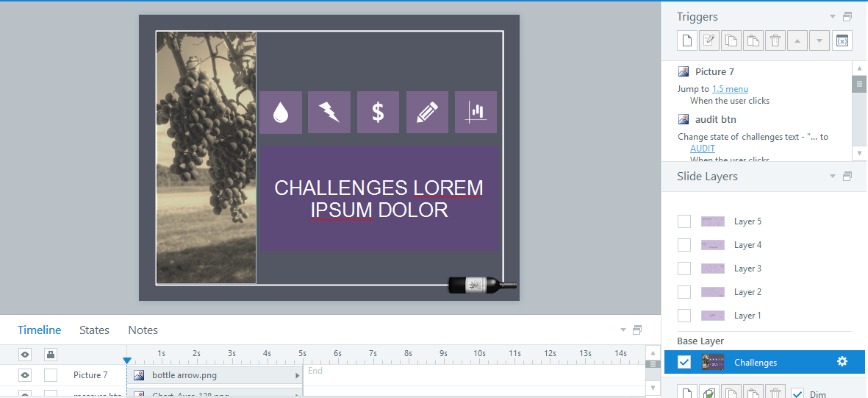
Task: Toggle visibility checkbox for Layer 1
Action: coord(684,316)
